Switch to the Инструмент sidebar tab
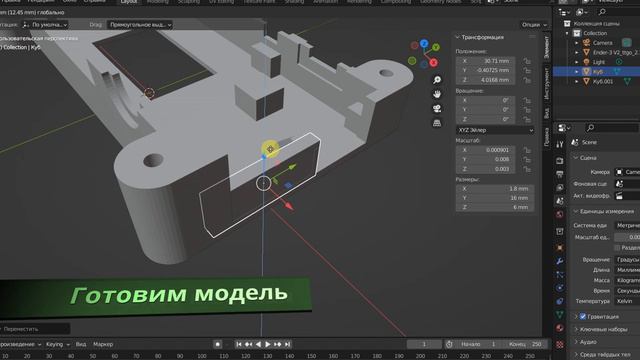The width and height of the screenshot is (640, 360). click(x=547, y=83)
